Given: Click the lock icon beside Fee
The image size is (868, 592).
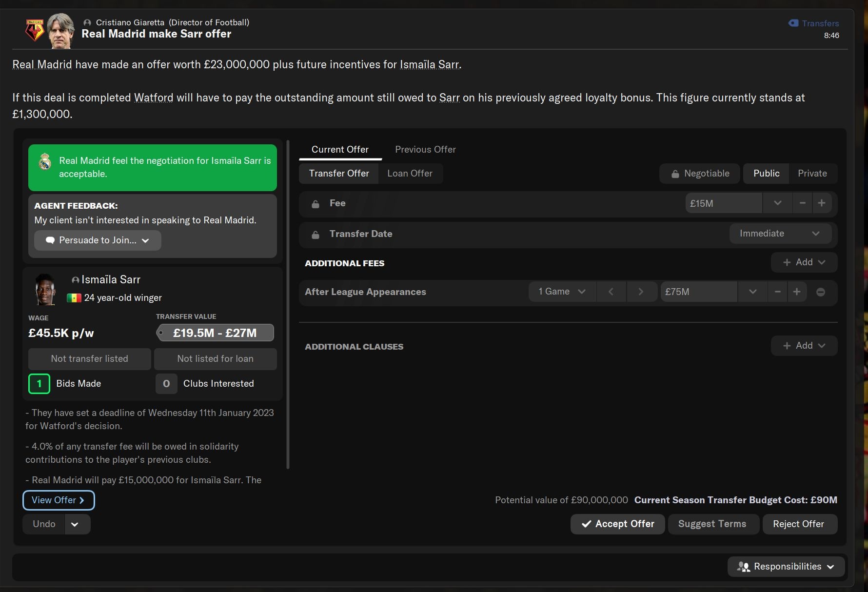Looking at the screenshot, I should point(316,204).
